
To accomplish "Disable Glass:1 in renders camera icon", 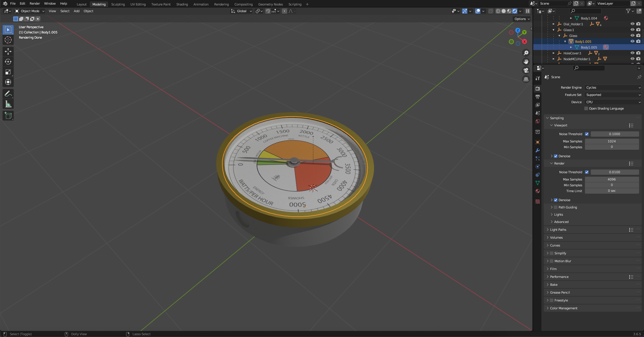I will pos(638,30).
